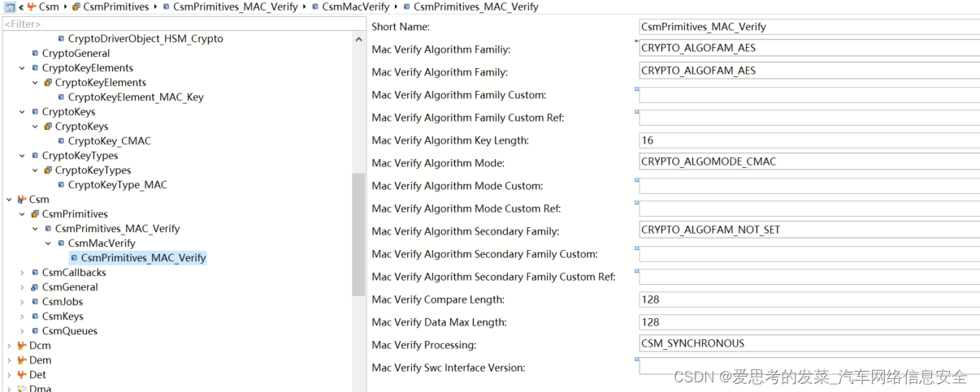Click the CryptoKey_CMAC node icon

[x=61, y=141]
